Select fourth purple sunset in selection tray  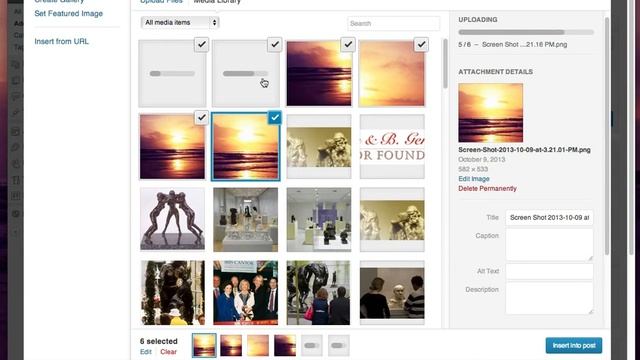(x=285, y=345)
